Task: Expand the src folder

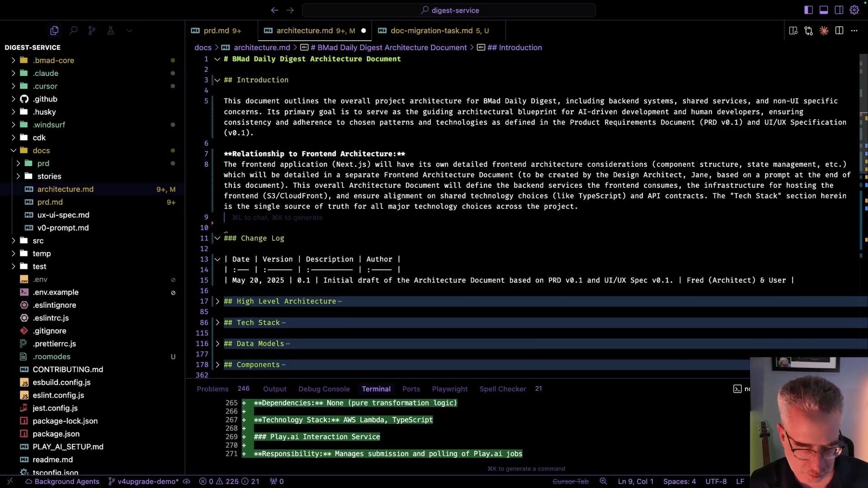Action: tap(38, 241)
